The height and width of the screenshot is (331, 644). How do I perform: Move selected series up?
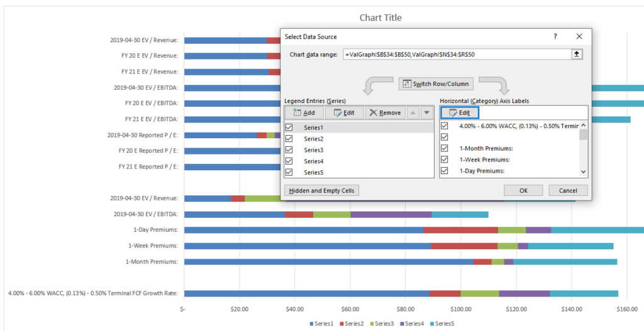coord(414,113)
